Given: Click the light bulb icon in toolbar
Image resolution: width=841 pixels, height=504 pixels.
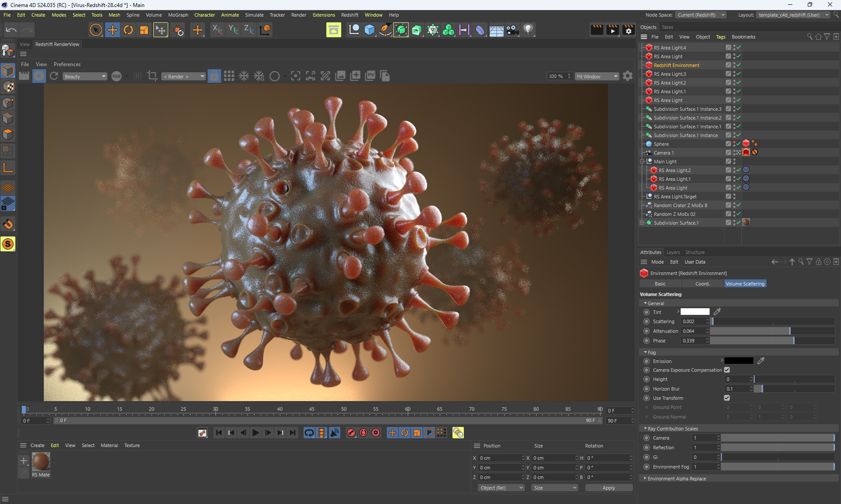Looking at the screenshot, I should (528, 30).
